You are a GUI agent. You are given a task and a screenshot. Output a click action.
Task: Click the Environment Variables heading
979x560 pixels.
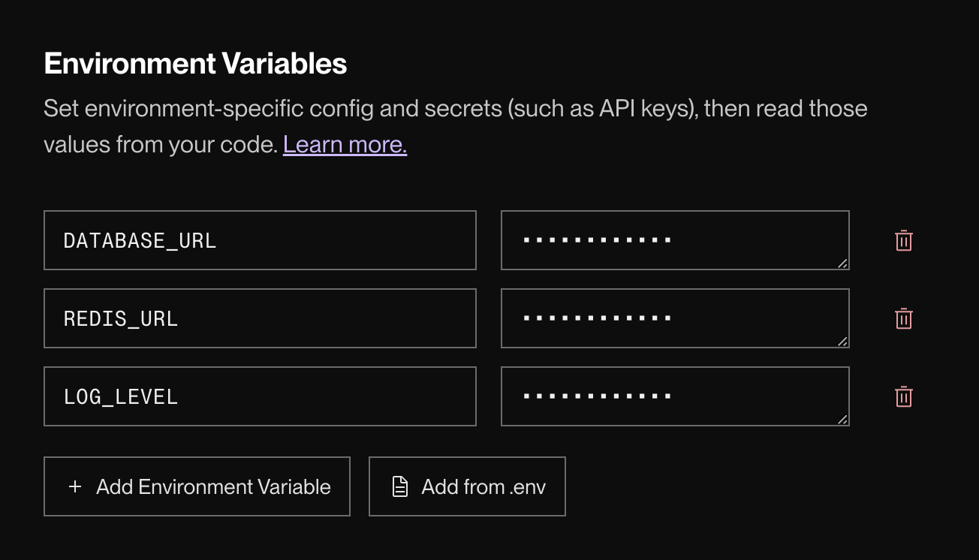coord(195,63)
